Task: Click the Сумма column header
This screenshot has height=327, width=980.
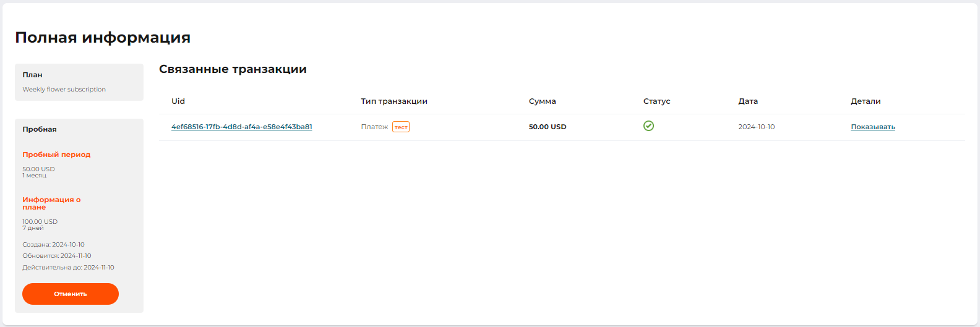Action: pos(542,101)
